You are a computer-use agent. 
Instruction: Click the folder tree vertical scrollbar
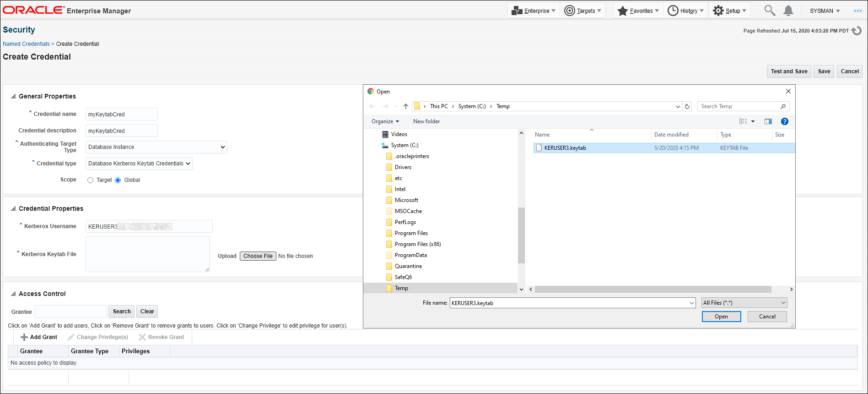(521, 235)
